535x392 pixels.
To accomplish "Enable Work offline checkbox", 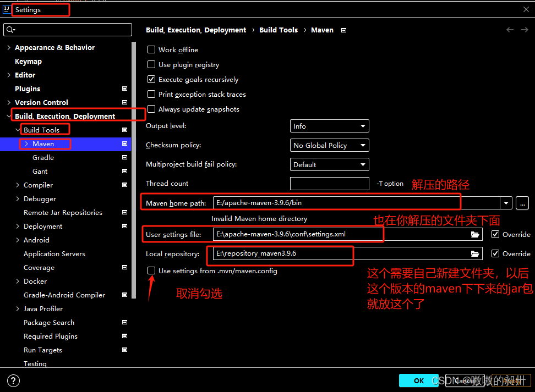I will (151, 50).
